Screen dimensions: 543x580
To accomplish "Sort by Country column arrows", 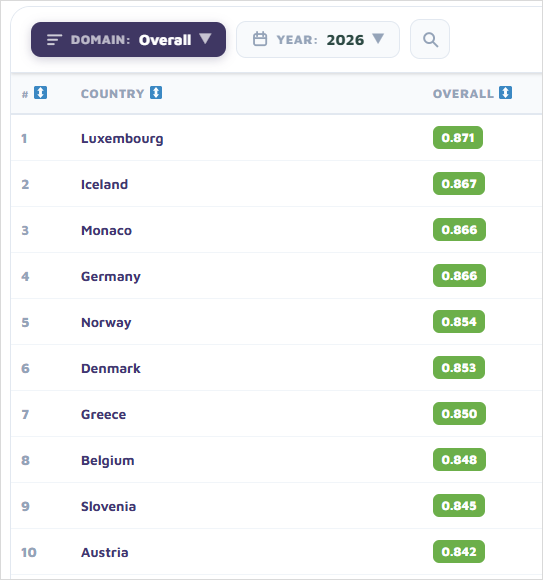I will [x=156, y=92].
